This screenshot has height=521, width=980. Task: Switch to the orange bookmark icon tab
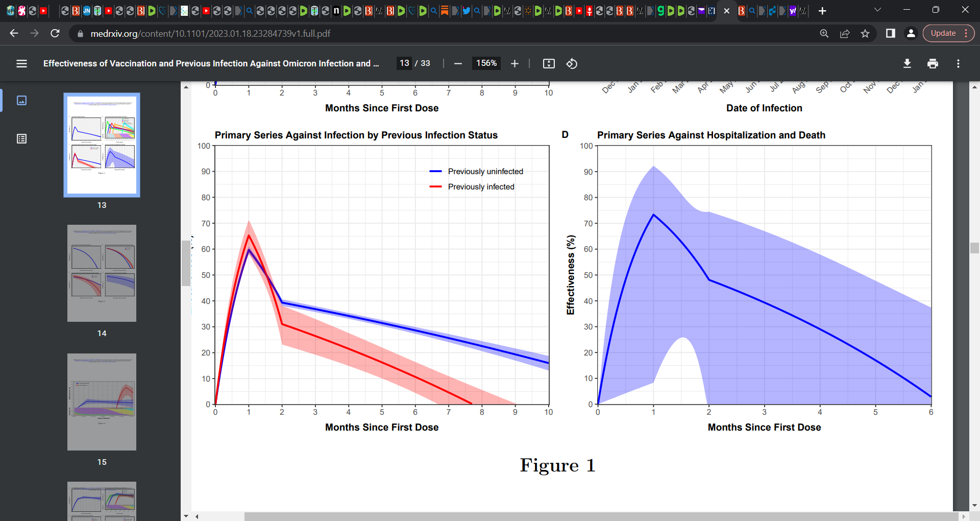tap(445, 11)
